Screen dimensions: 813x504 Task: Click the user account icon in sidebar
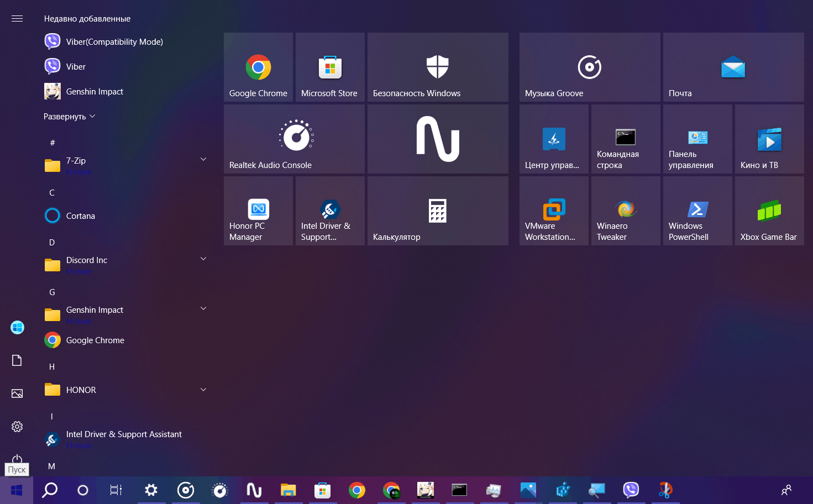coord(17,327)
